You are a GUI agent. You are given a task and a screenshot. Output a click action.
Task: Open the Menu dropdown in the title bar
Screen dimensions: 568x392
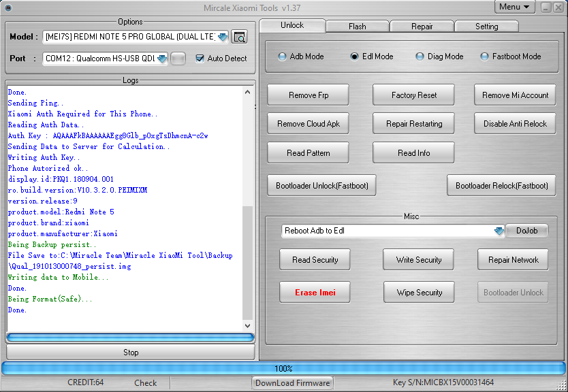[x=514, y=7]
